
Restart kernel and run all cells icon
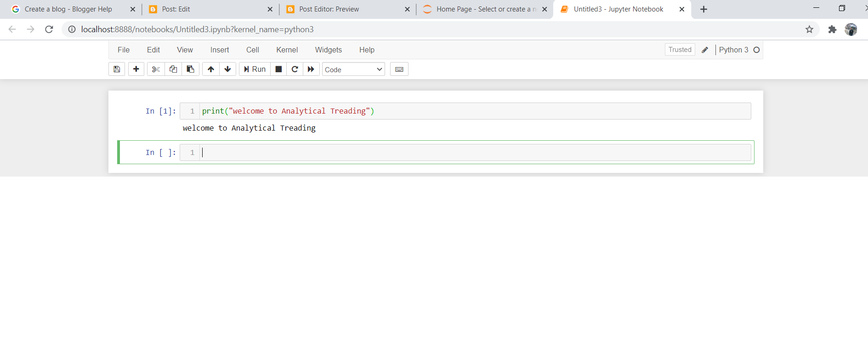coord(311,69)
